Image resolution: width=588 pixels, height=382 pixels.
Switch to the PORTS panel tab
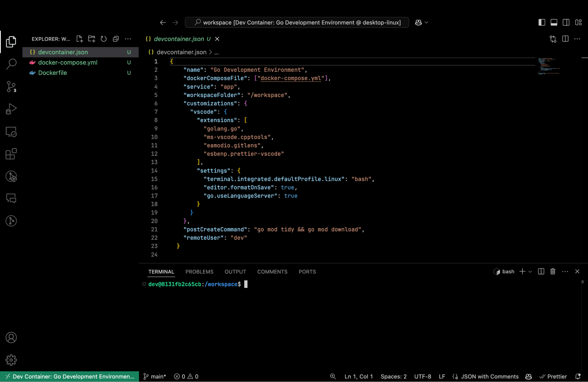click(x=307, y=272)
